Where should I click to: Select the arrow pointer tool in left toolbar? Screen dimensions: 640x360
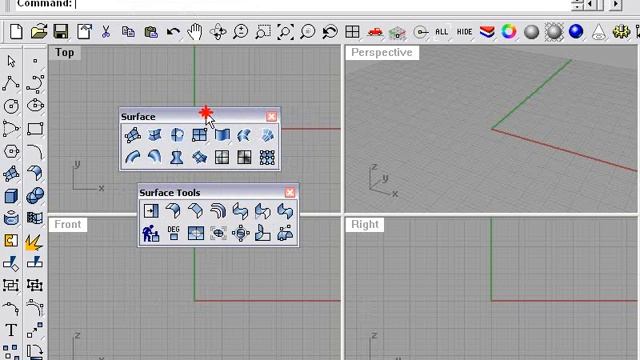coord(11,61)
